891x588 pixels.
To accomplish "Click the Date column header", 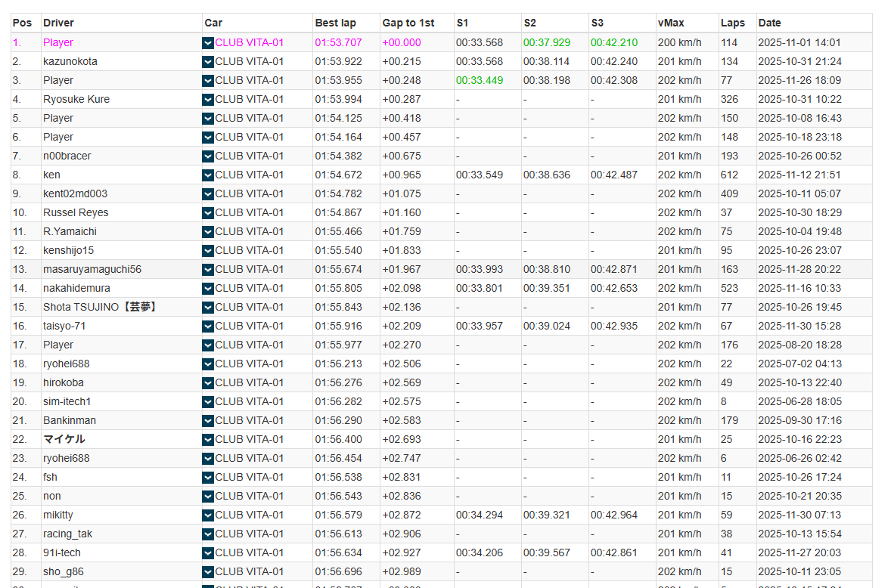I will pos(769,23).
